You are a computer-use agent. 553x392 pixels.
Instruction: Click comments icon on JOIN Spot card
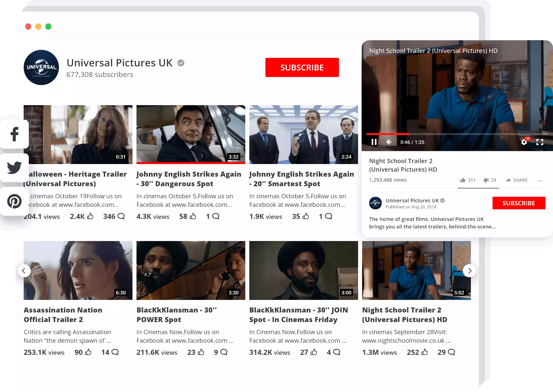337,352
